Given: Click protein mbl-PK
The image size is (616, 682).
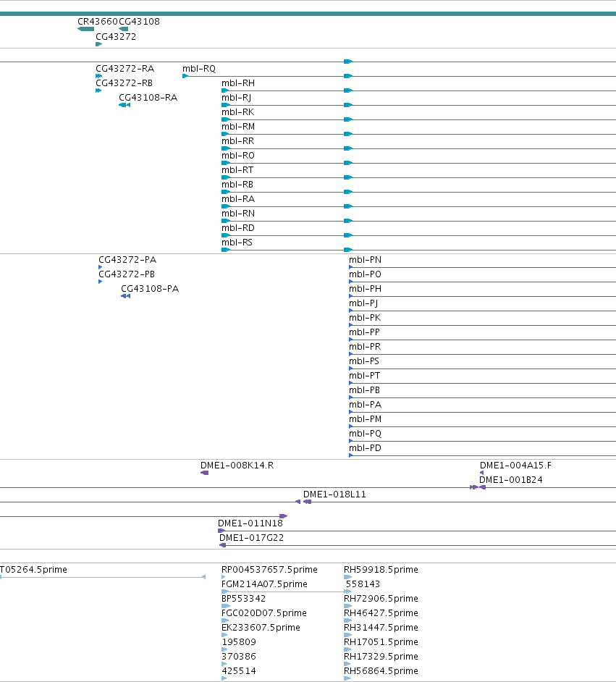Looking at the screenshot, I should [x=365, y=318].
